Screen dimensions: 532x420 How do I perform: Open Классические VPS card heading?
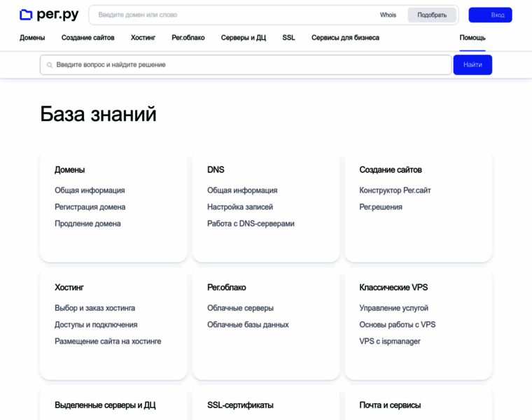(x=393, y=288)
